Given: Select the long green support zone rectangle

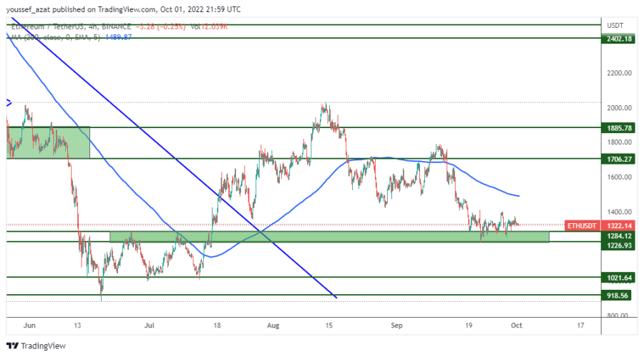Looking at the screenshot, I should click(x=329, y=236).
